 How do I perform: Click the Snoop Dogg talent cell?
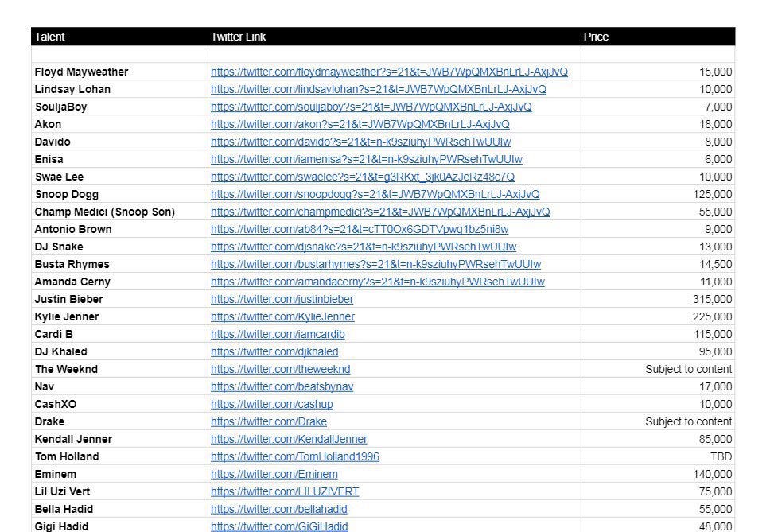(119, 195)
